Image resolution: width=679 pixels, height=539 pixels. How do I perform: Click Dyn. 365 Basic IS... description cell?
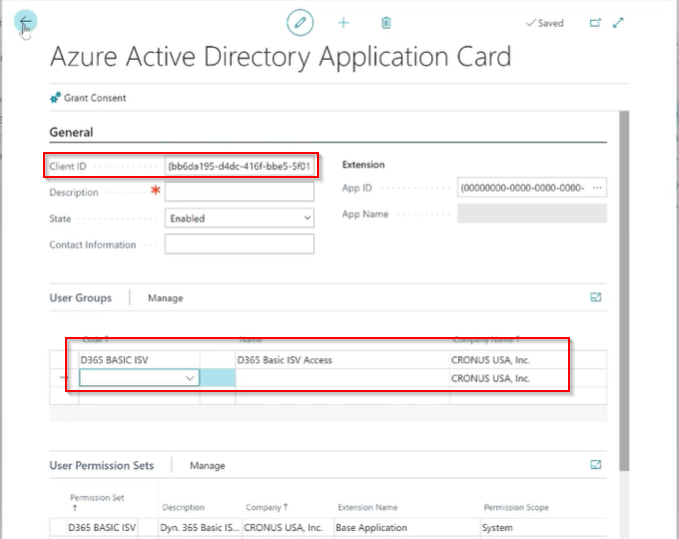coord(200,527)
